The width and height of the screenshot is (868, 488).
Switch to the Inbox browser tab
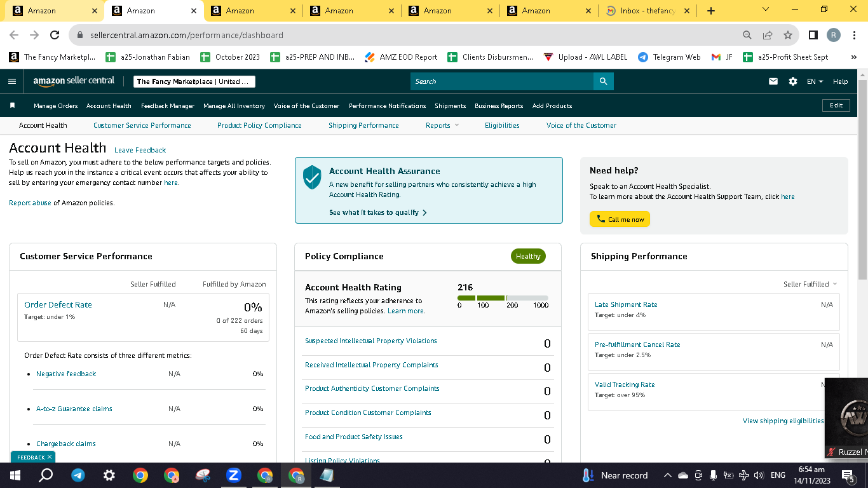pos(647,11)
